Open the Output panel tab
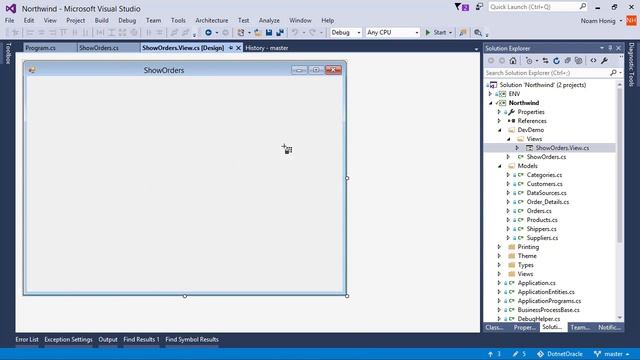Image resolution: width=640 pixels, height=360 pixels. coord(108,340)
